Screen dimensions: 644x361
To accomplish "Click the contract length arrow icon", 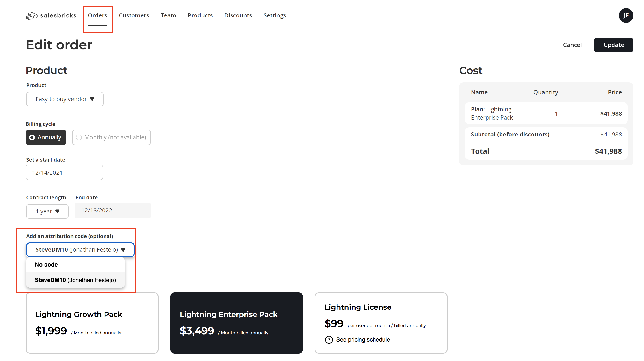I will 58,211.
